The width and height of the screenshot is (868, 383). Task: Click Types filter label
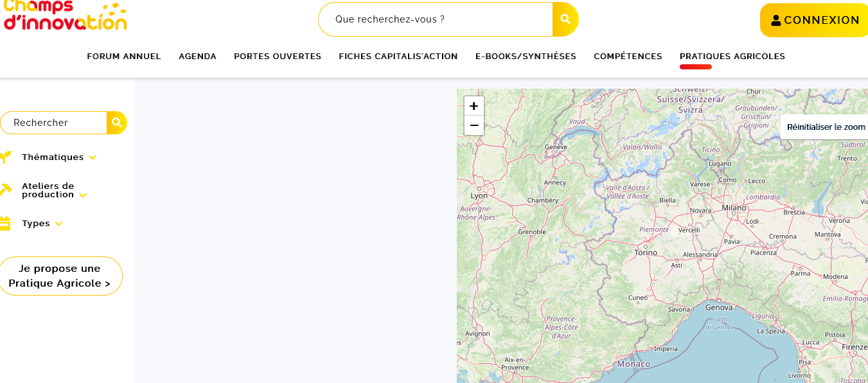[36, 224]
